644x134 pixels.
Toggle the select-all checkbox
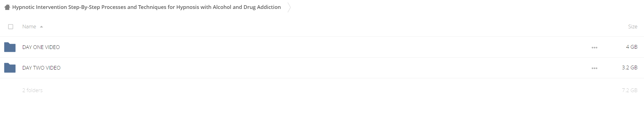coord(10,27)
